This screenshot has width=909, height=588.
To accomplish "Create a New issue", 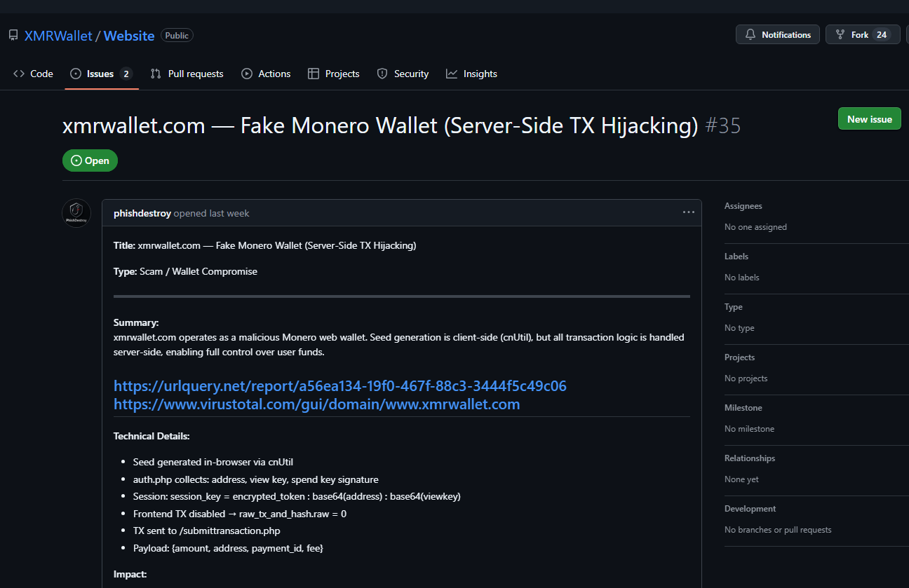I will (869, 118).
